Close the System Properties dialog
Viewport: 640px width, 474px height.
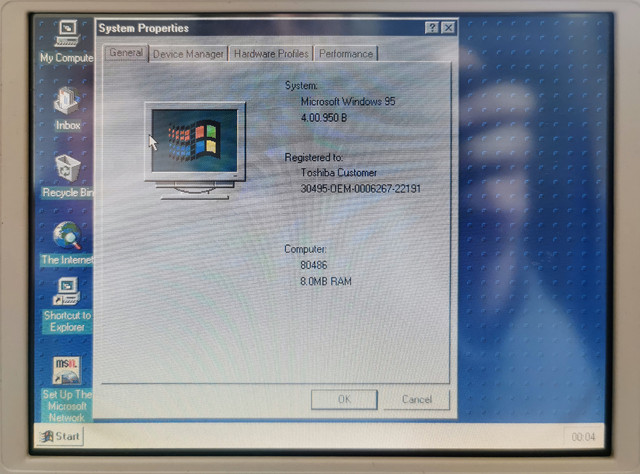448,28
